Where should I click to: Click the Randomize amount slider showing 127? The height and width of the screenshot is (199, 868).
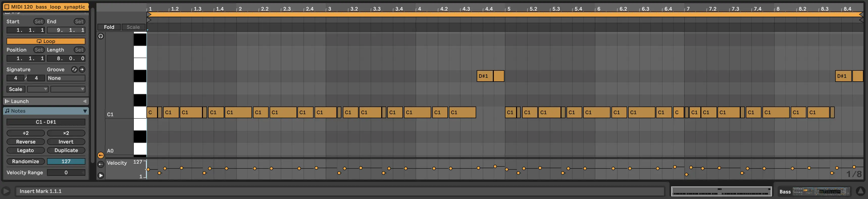(66, 162)
